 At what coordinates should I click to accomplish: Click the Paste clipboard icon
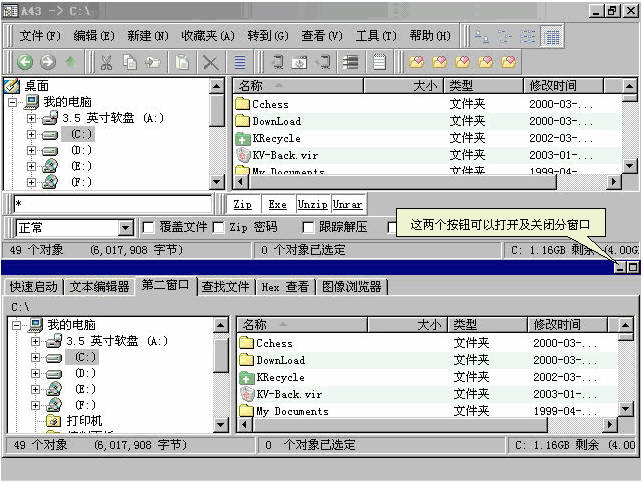click(x=182, y=63)
